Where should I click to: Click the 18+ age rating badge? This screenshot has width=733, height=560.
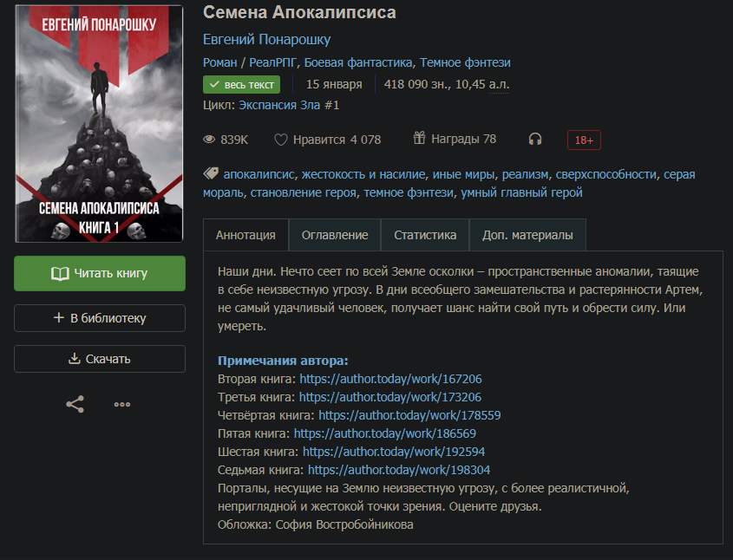584,140
